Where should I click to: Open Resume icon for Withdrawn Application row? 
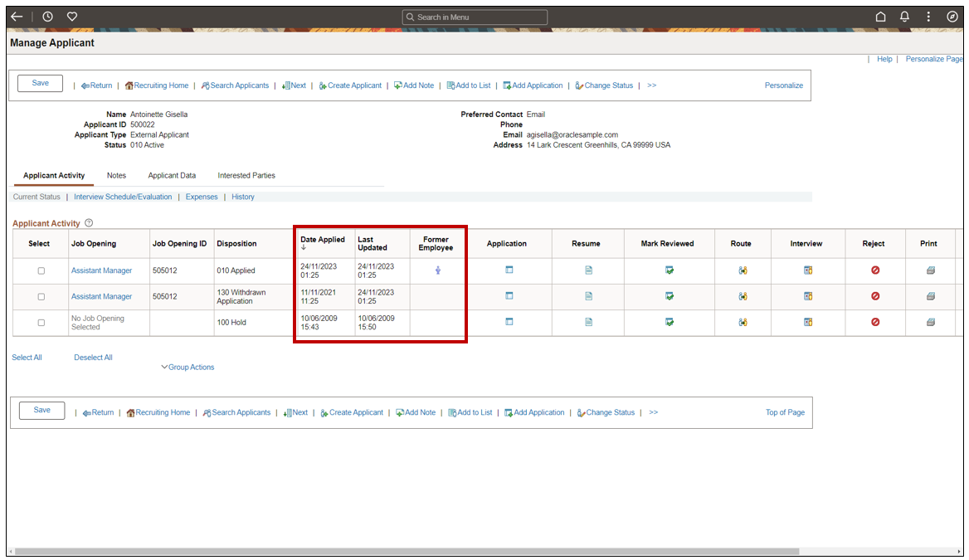click(x=589, y=296)
